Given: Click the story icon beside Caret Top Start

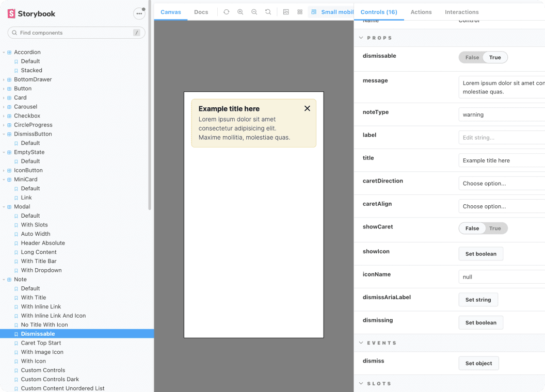Looking at the screenshot, I should (x=16, y=344).
